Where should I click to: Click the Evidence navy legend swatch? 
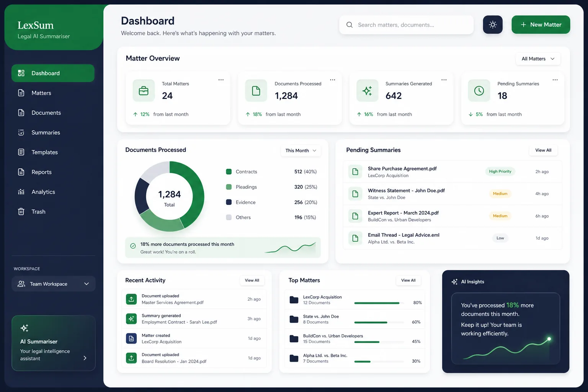click(229, 202)
